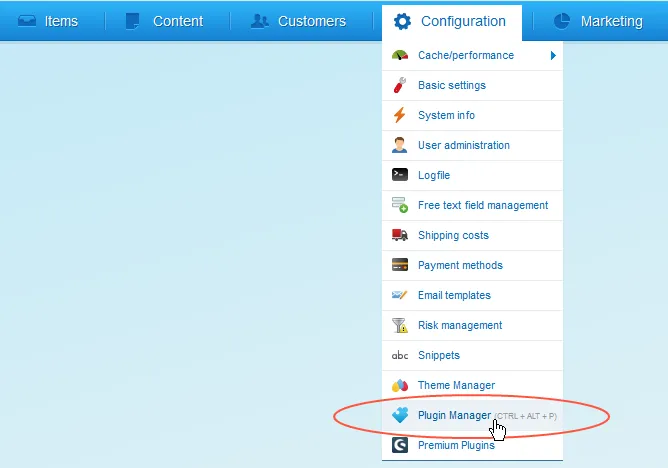Click the Plugin Manager puzzle icon
The width and height of the screenshot is (668, 468).
[x=400, y=415]
